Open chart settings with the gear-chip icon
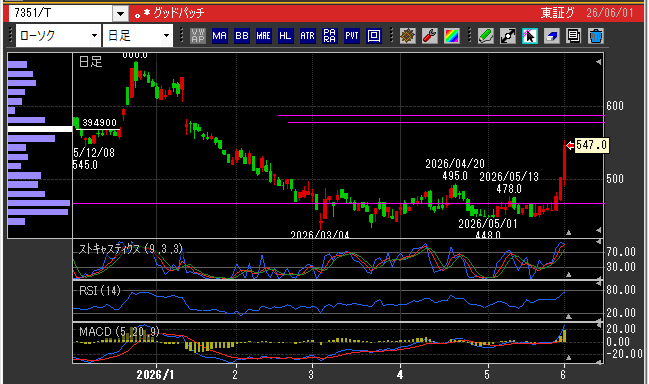Screen dimensions: 649x384 coord(408,36)
